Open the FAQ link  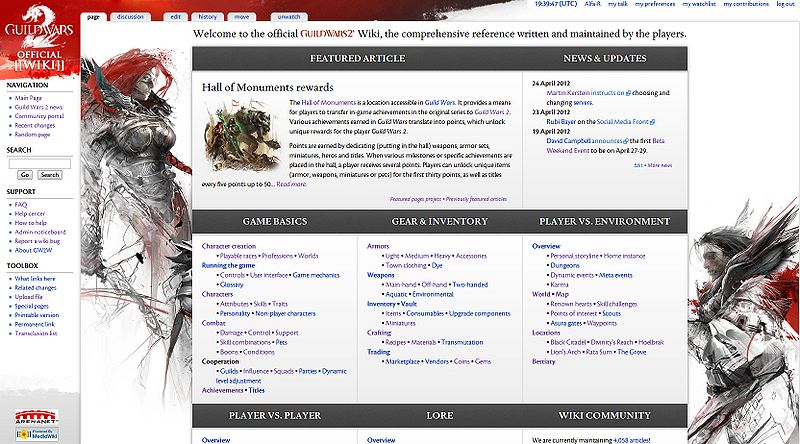pyautogui.click(x=21, y=205)
